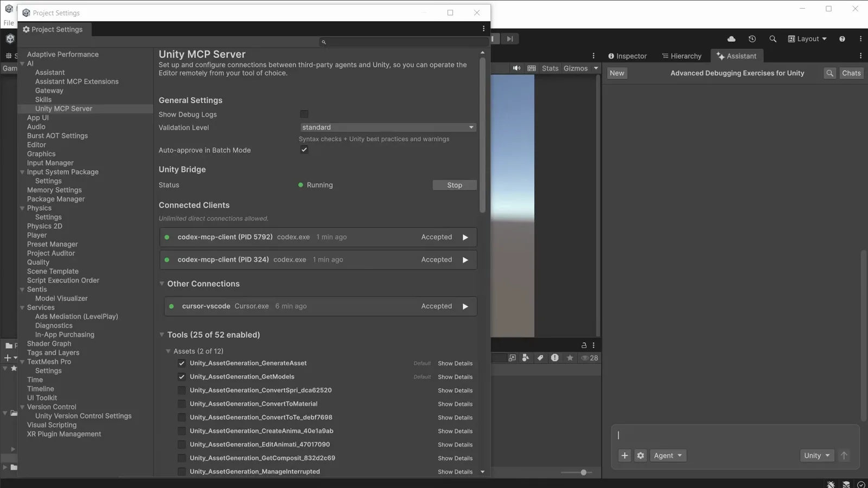
Task: Click search by type shapes icon
Action: click(525, 358)
